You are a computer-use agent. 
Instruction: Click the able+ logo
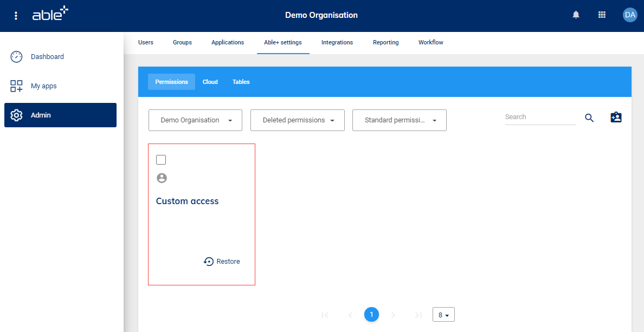[x=50, y=15]
